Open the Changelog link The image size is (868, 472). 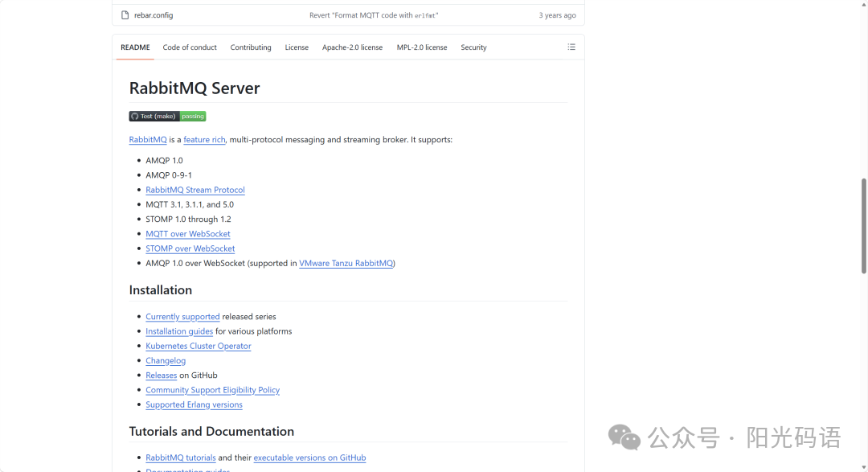pos(166,360)
